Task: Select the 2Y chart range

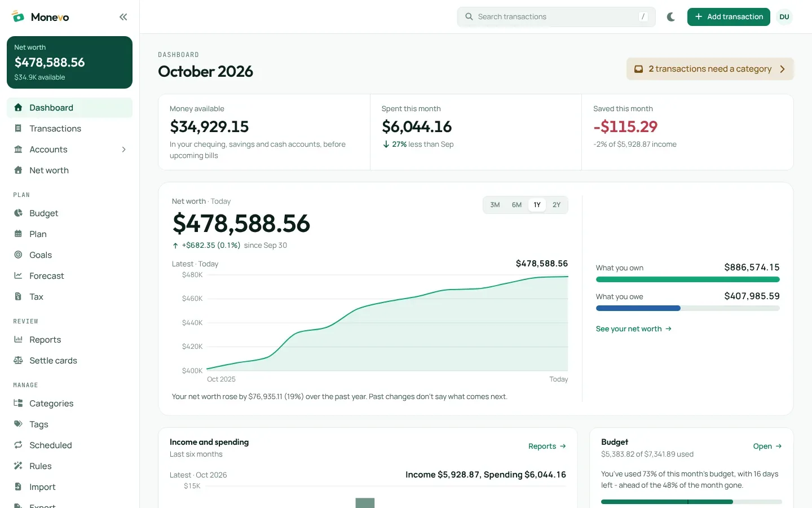Action: click(x=557, y=205)
